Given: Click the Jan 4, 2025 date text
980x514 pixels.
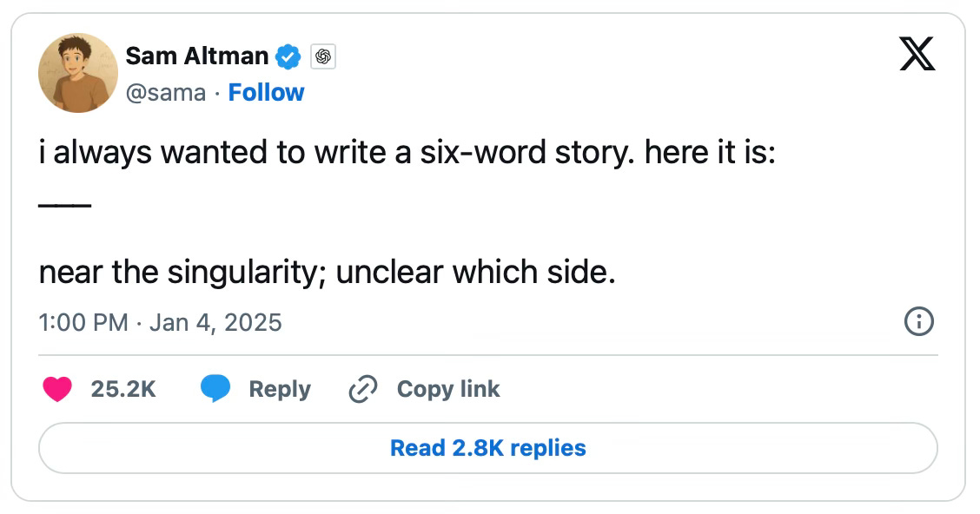Looking at the screenshot, I should click(215, 323).
